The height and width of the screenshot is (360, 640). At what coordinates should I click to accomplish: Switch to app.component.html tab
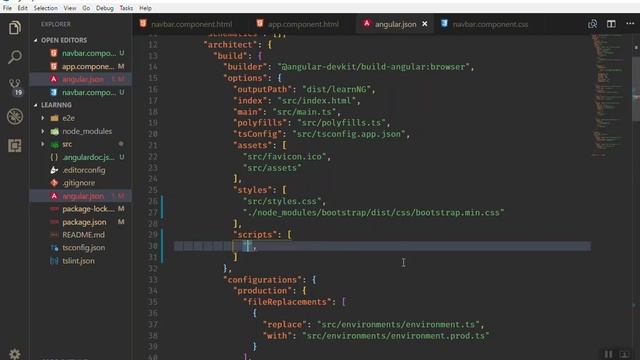[x=303, y=24]
